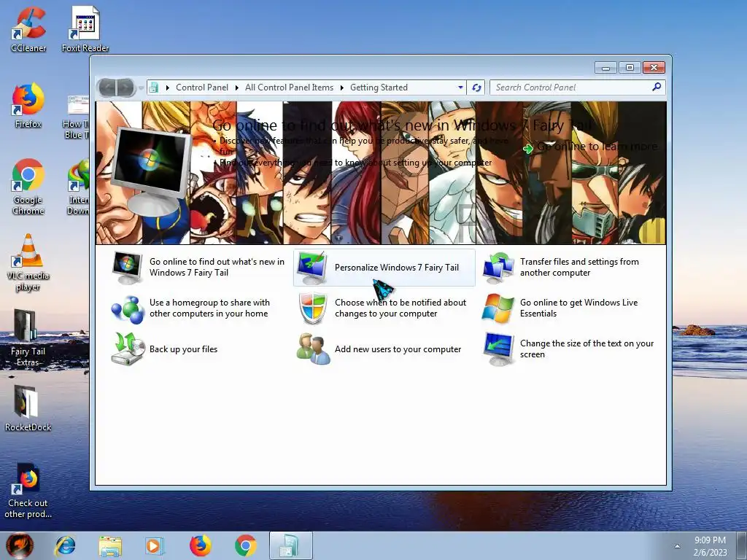Go to Control Panel breadcrumb
Viewport: 747px width, 560px height.
(x=202, y=87)
